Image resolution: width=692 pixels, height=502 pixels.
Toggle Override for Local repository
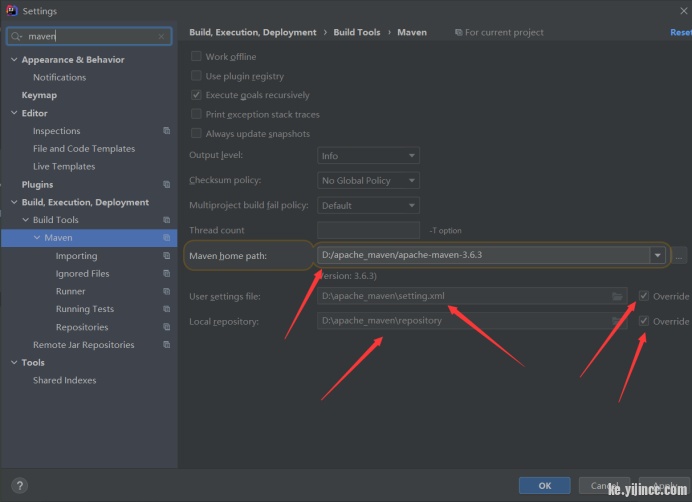pos(644,321)
